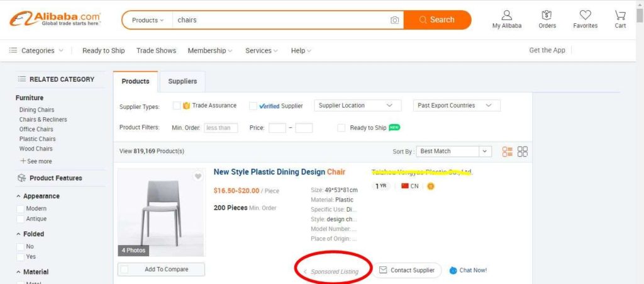
Task: Open the Office Chairs category
Action: 36,129
